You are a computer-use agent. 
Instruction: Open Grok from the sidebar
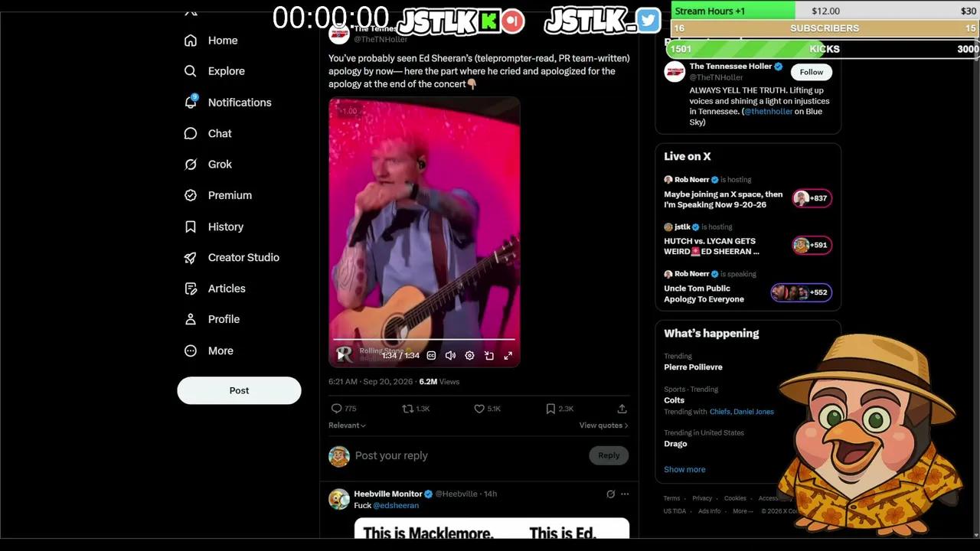208,165
